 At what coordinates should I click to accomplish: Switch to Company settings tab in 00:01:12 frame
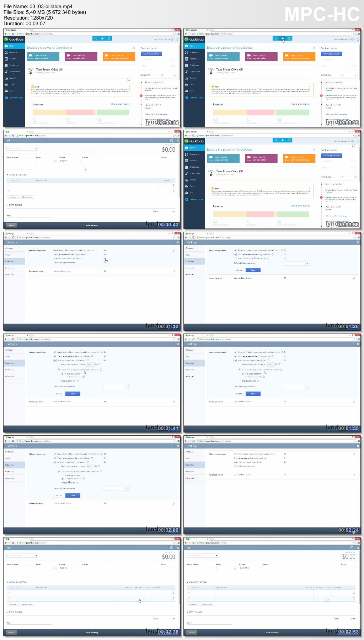point(14,248)
